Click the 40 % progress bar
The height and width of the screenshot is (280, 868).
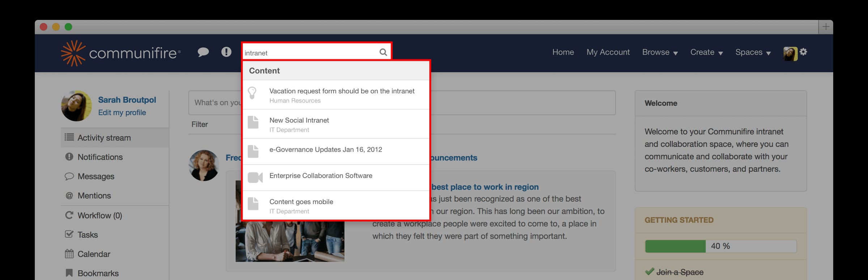[720, 246]
